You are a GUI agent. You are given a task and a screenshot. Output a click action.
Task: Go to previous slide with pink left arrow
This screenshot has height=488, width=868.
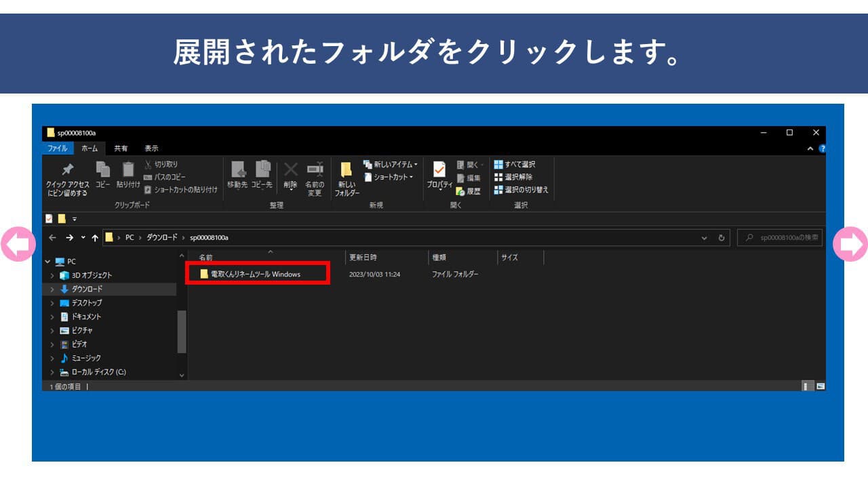[18, 244]
